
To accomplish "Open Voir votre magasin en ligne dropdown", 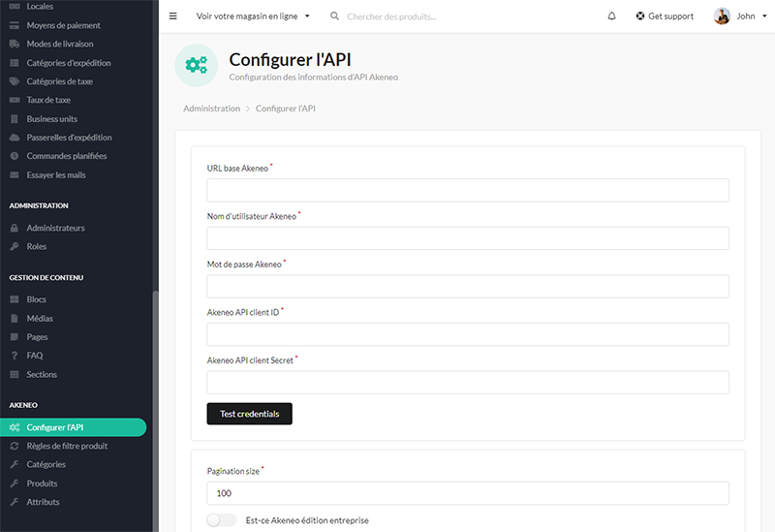I will coord(253,16).
